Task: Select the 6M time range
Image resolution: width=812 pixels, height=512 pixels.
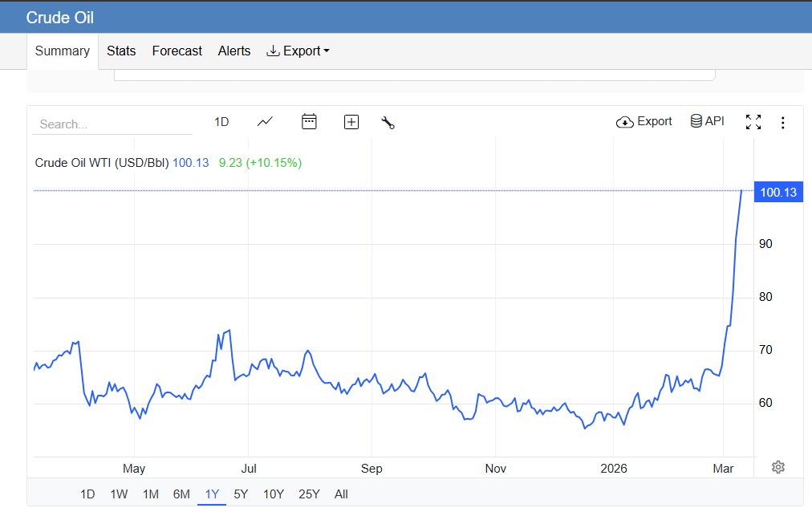Action: pyautogui.click(x=181, y=494)
